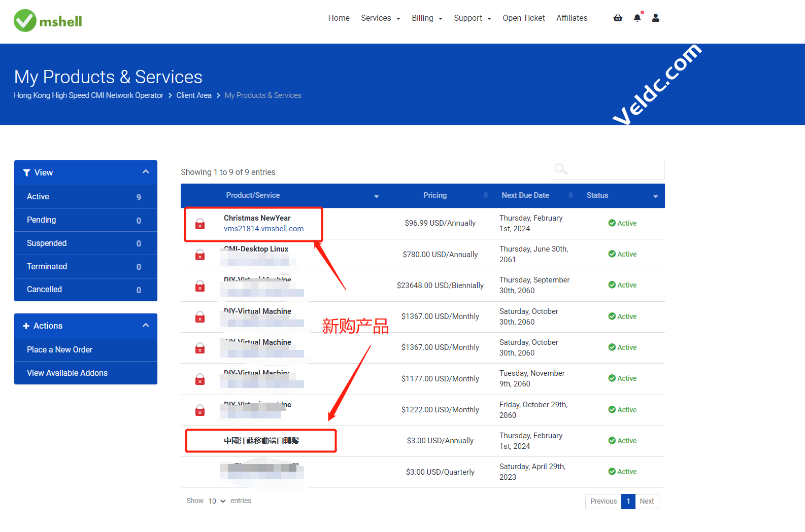
Task: Sort table by Status column
Action: click(x=597, y=195)
